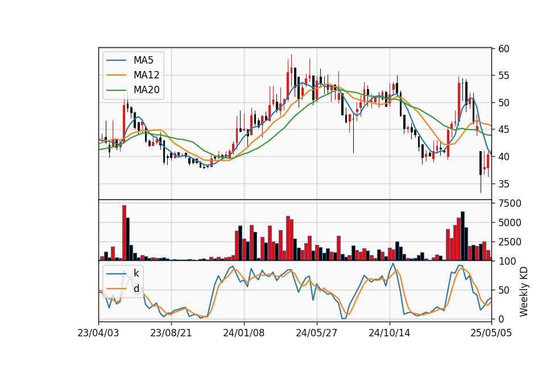Image resolution: width=546 pixels, height=392 pixels.
Task: Click the price axis value 45
Action: tap(504, 130)
